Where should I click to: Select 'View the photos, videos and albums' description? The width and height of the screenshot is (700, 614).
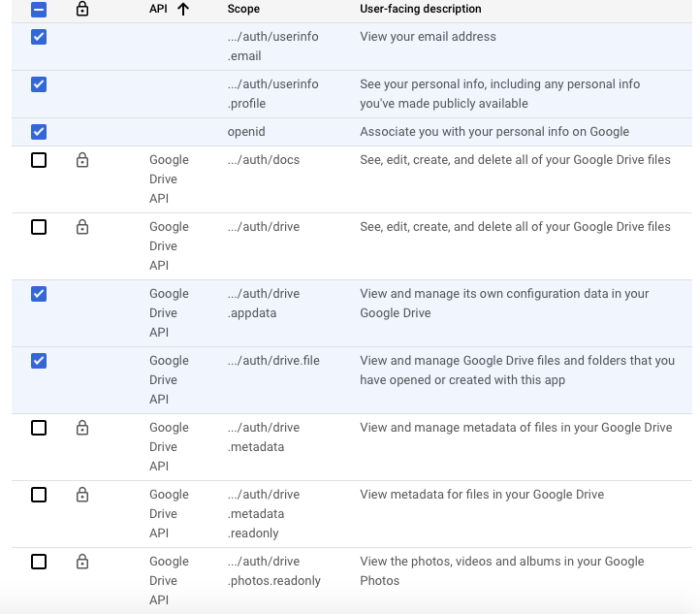502,571
